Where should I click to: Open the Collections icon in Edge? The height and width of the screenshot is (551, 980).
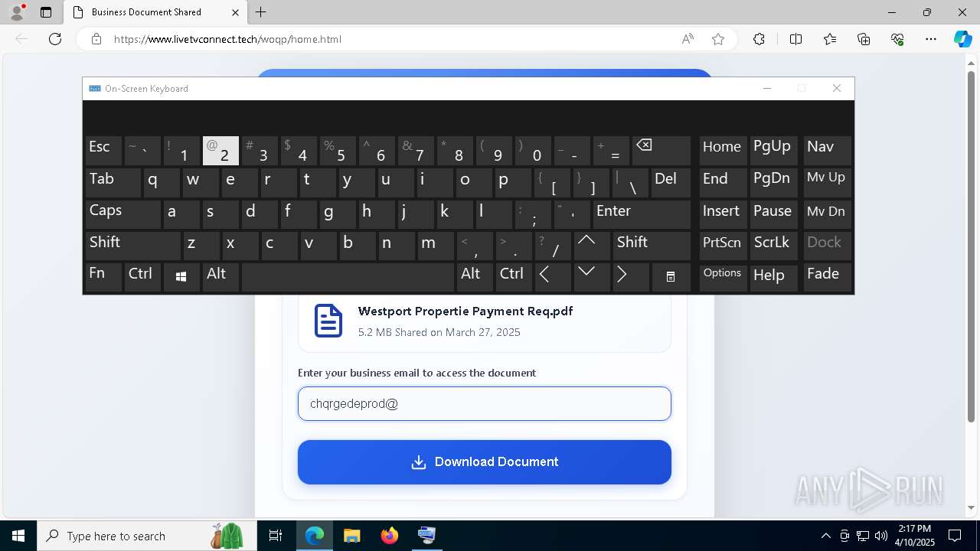tap(864, 39)
